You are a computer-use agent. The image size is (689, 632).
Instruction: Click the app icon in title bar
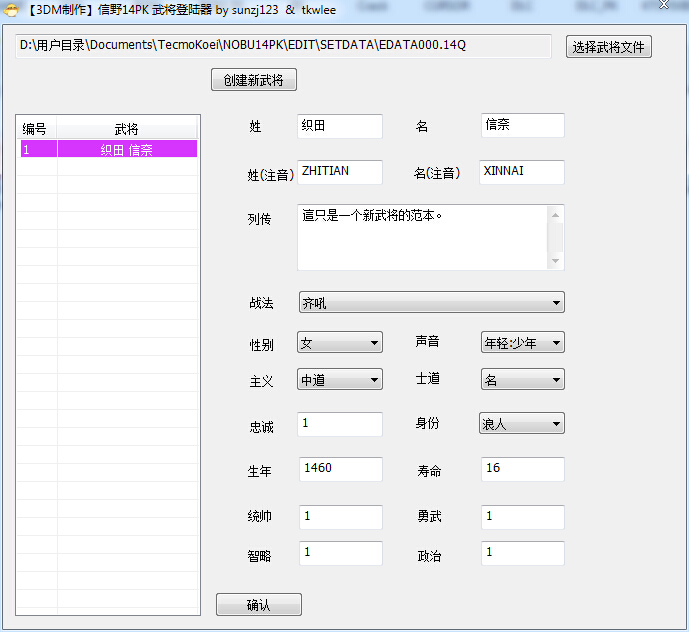tap(11, 10)
